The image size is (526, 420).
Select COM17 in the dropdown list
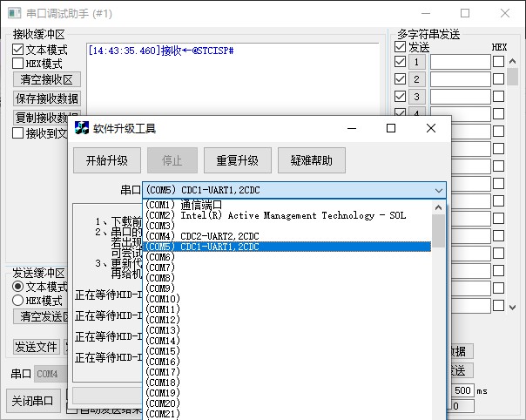(x=287, y=372)
